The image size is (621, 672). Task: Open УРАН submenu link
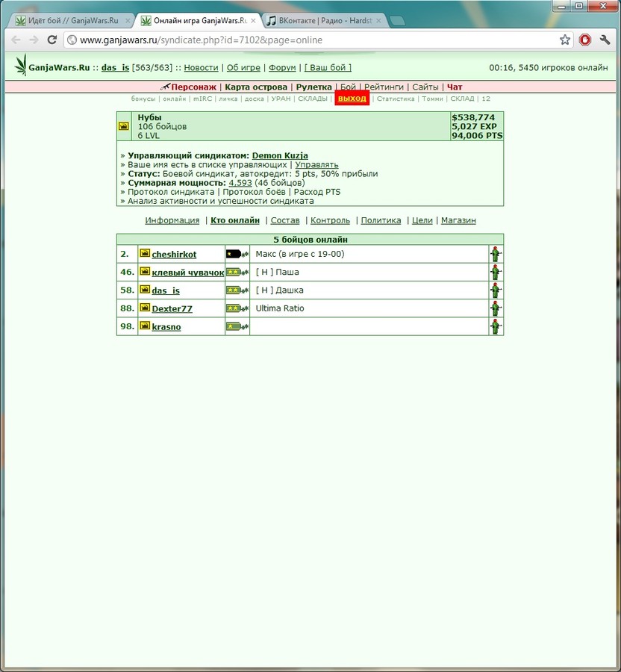coord(281,99)
